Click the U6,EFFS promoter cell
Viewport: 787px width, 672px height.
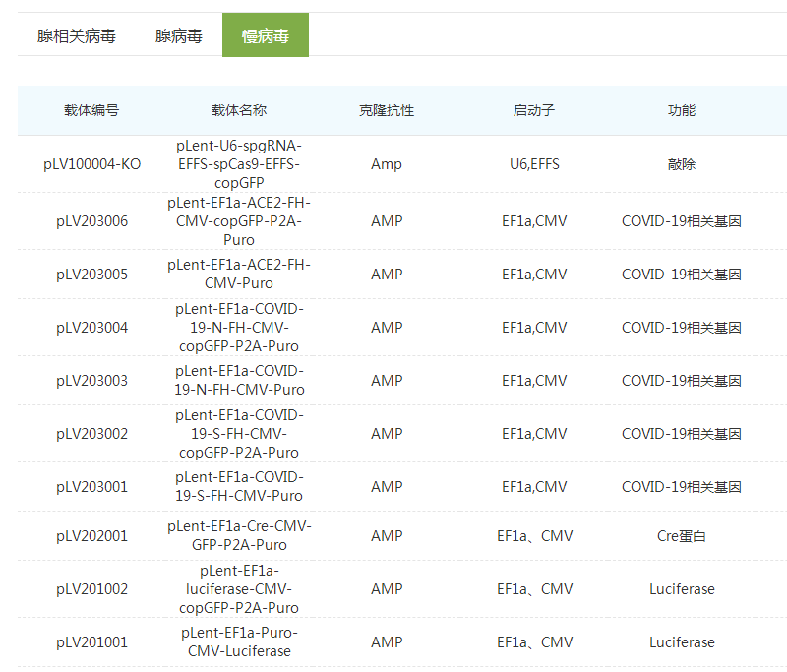pyautogui.click(x=534, y=164)
